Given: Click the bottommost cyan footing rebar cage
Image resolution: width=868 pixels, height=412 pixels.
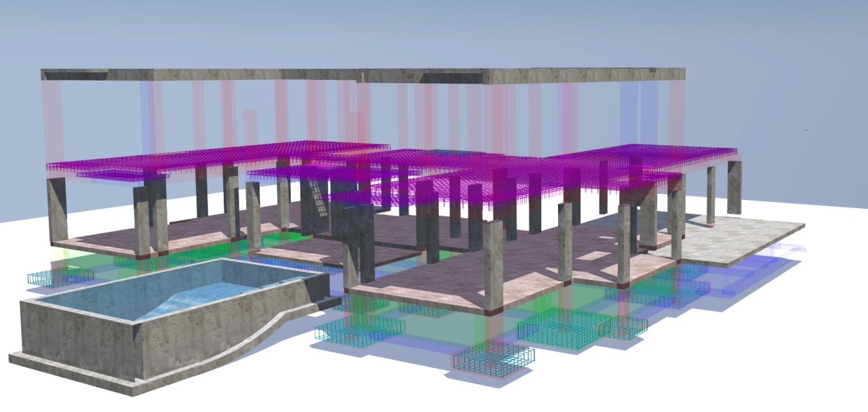Looking at the screenshot, I should pyautogui.click(x=493, y=357).
